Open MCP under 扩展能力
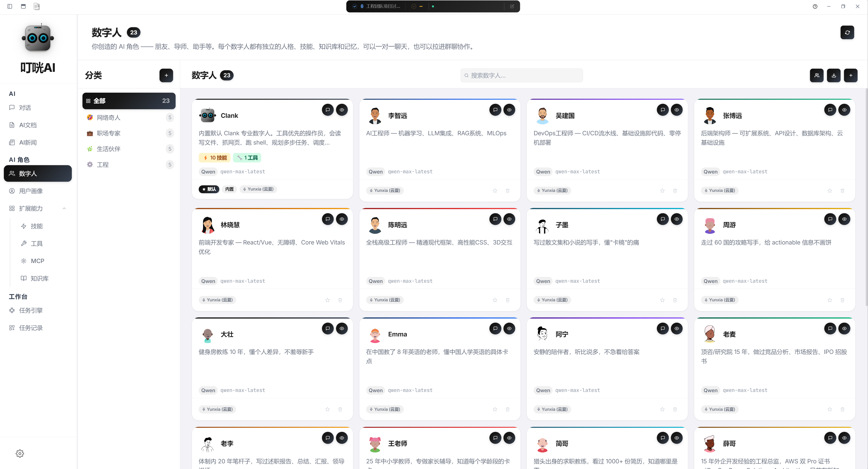 (x=44, y=261)
